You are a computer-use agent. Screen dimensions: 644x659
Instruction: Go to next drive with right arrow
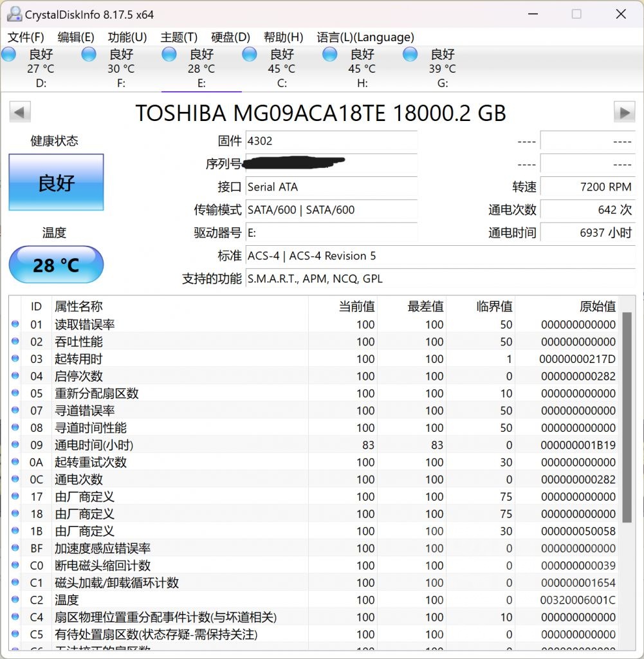(623, 113)
